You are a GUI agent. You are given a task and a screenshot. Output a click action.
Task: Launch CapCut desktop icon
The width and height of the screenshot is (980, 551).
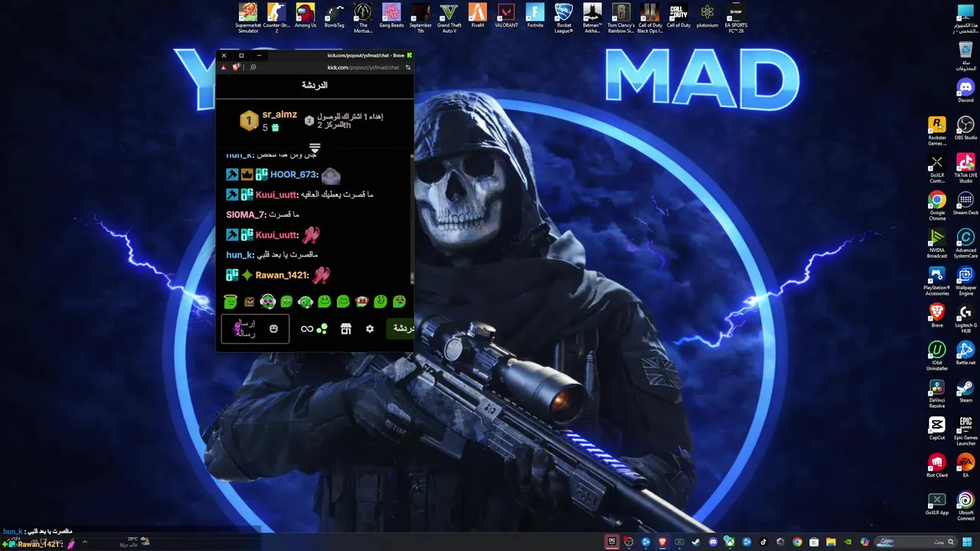[937, 429]
